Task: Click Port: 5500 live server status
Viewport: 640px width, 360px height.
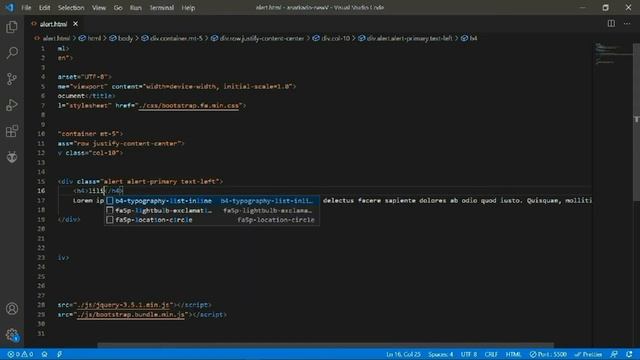Action: point(548,354)
